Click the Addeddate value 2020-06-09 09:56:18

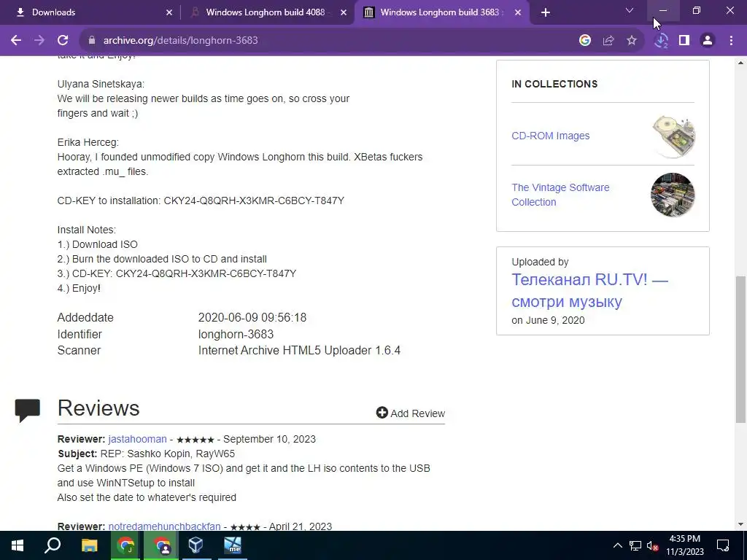tap(252, 318)
